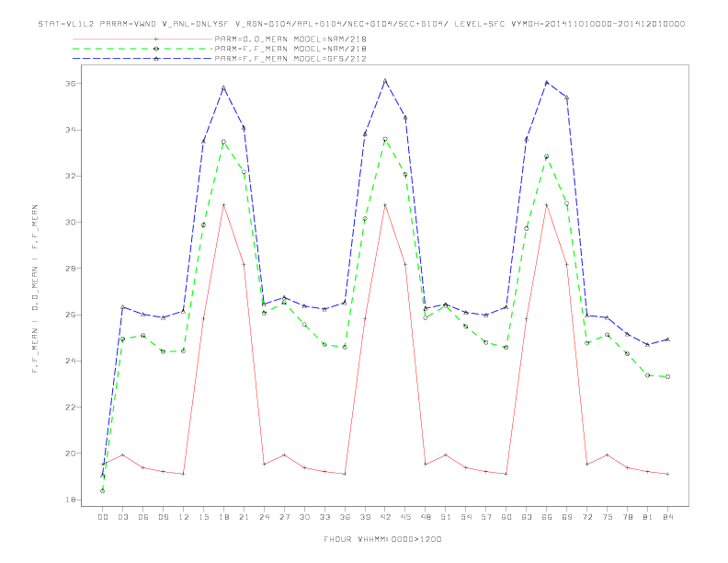728x563 pixels.
Task: Click green NAM circle marker at hour 00
Action: click(103, 491)
